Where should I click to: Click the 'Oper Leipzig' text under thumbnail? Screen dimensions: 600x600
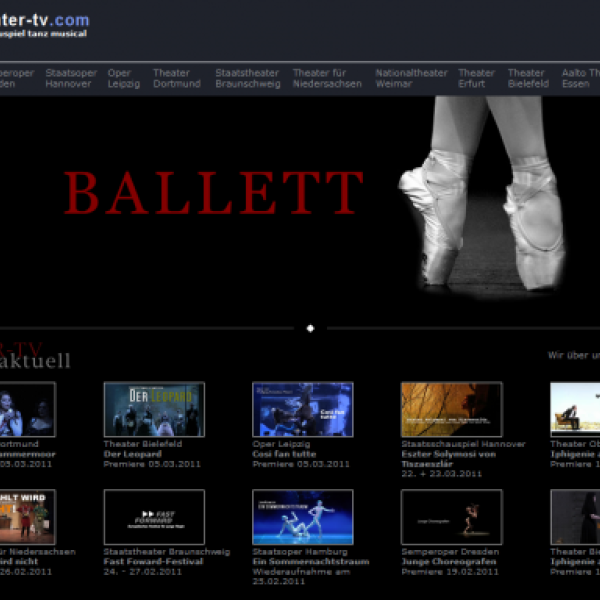click(x=281, y=444)
